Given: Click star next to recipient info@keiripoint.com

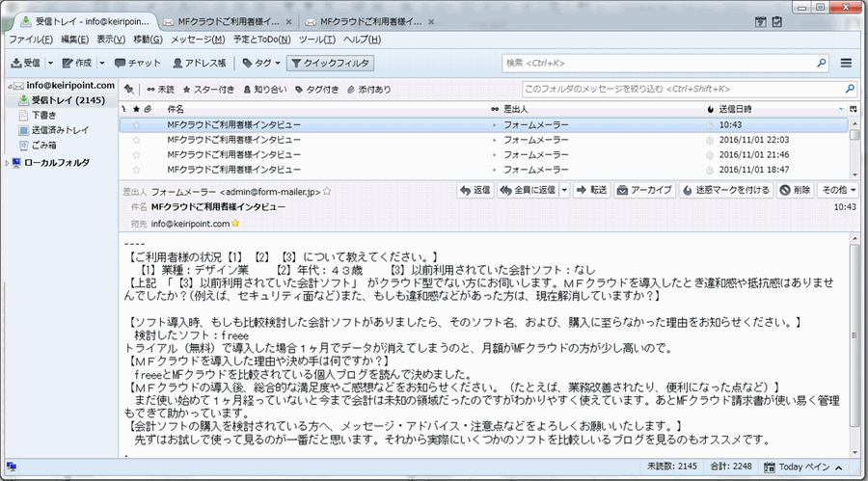Looking at the screenshot, I should [235, 224].
